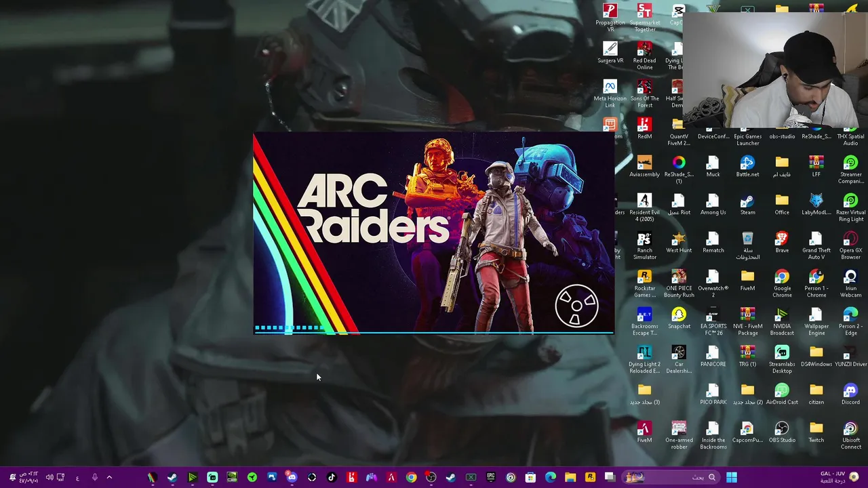Screen dimensions: 868x488
Task: Open the Muck desktop shortcut
Action: pyautogui.click(x=713, y=167)
